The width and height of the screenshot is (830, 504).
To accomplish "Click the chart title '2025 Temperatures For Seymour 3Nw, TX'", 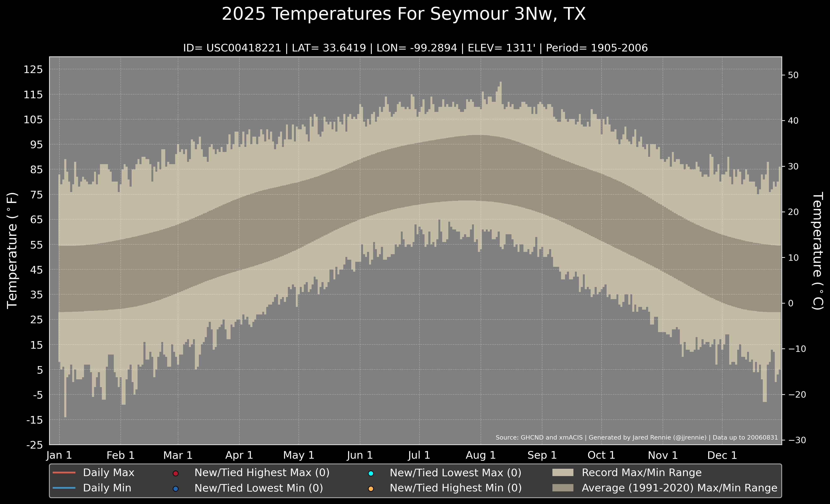I will [x=404, y=14].
